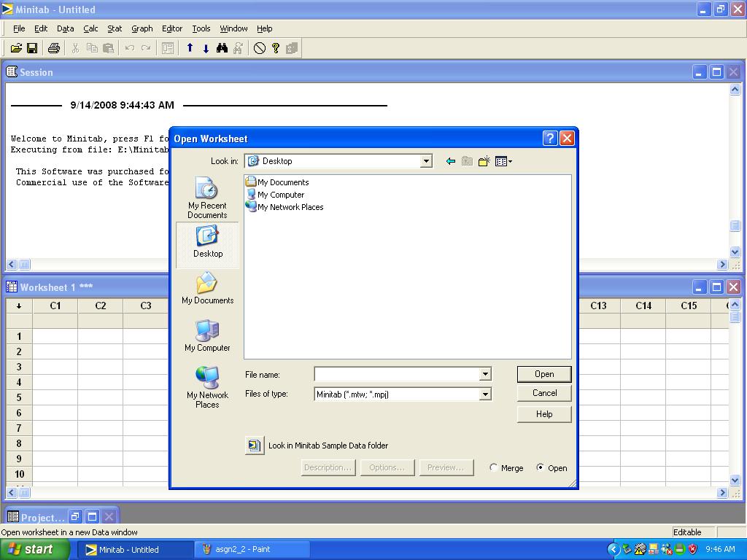Open the View Menu dropdown icon
The image size is (747, 560).
(503, 161)
